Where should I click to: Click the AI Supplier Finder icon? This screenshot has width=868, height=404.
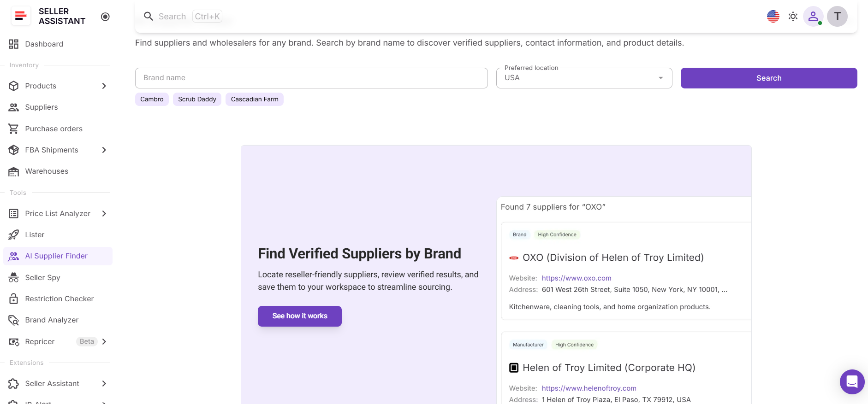[x=14, y=256]
